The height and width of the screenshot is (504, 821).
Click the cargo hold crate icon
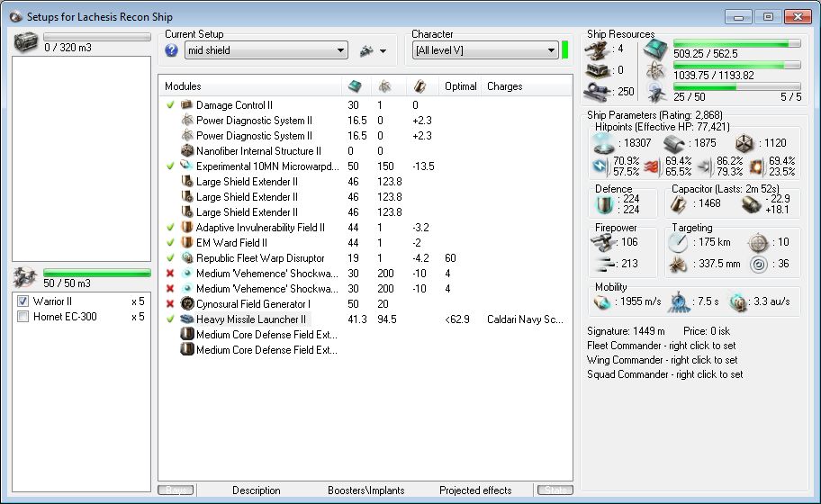(x=25, y=42)
